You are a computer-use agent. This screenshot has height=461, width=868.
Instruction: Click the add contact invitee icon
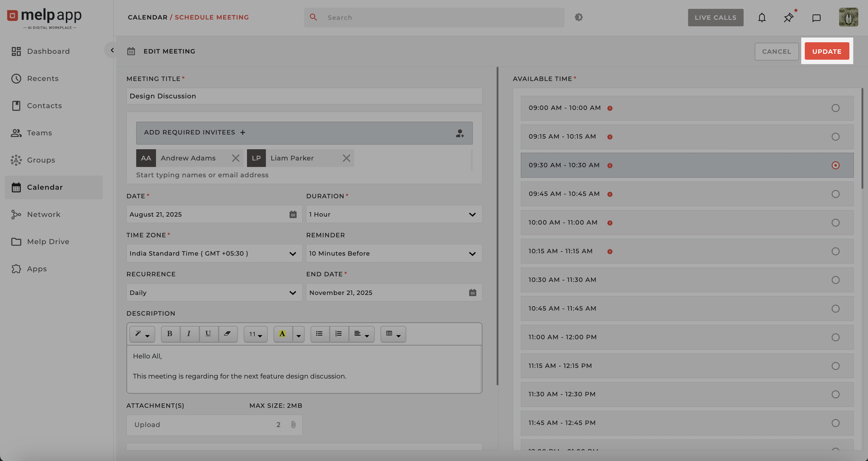tap(460, 133)
